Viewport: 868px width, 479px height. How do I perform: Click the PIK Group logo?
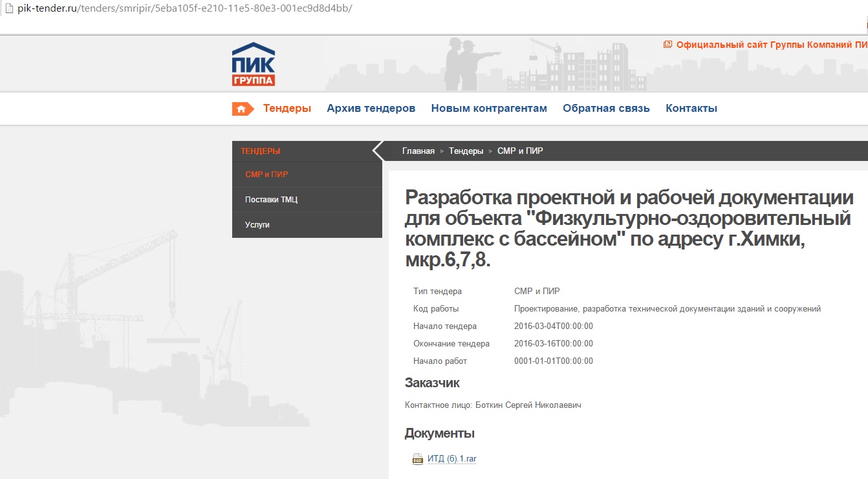tap(254, 65)
